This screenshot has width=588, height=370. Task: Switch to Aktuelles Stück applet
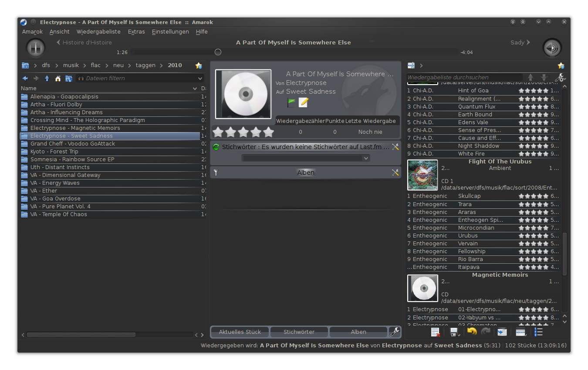(x=240, y=332)
